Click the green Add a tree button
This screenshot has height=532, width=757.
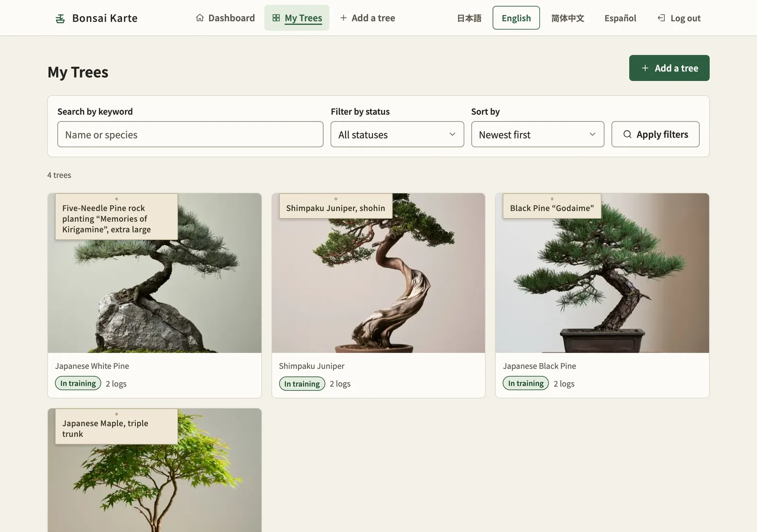pyautogui.click(x=669, y=68)
